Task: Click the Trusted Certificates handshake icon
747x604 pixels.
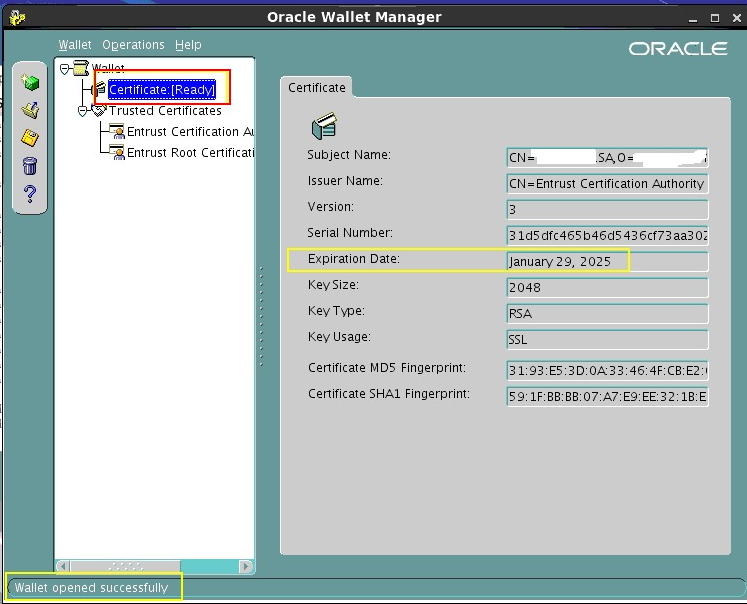Action: pos(98,111)
